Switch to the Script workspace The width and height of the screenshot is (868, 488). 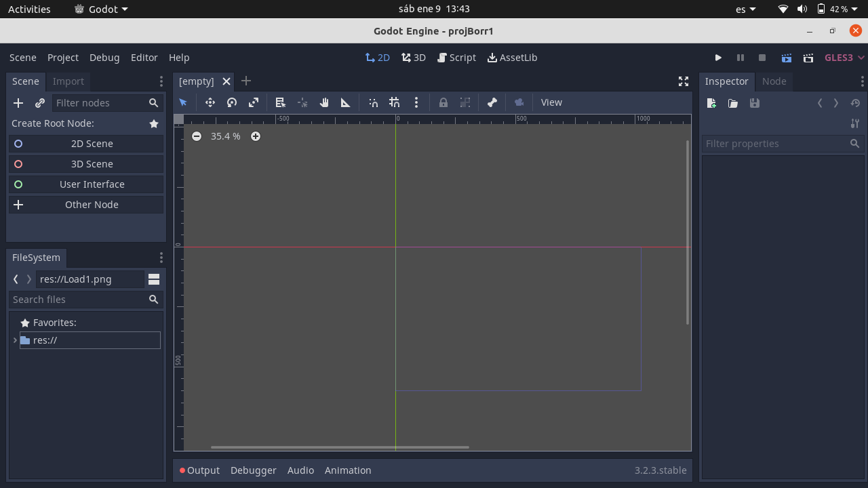[457, 58]
